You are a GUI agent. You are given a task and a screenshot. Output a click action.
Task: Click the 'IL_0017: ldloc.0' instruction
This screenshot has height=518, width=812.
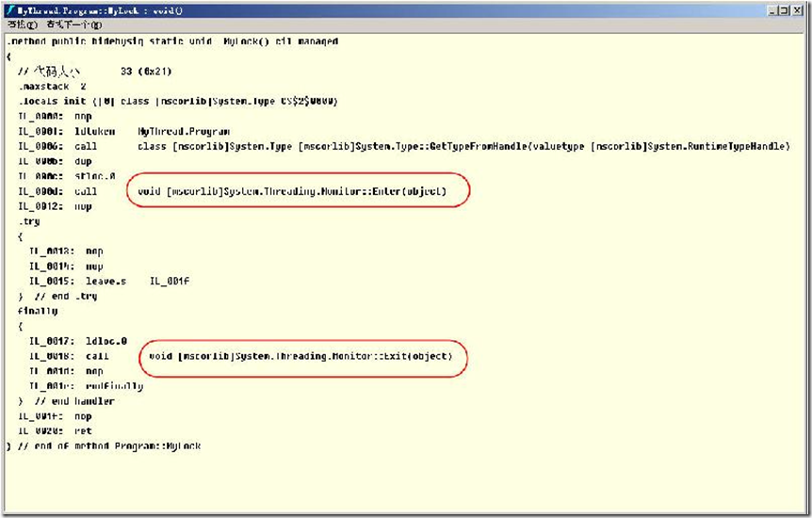pyautogui.click(x=78, y=341)
